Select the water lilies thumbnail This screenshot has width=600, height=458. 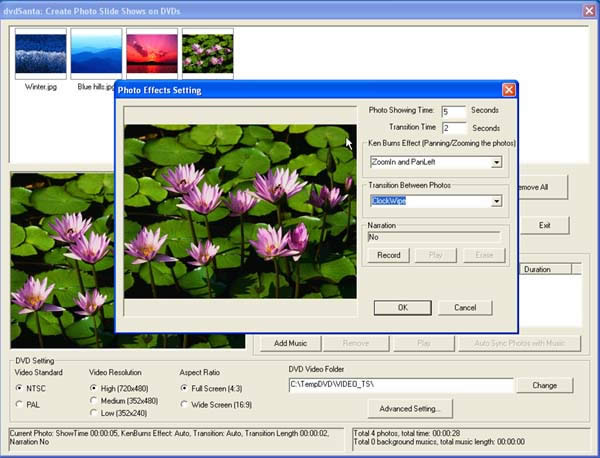click(x=208, y=54)
